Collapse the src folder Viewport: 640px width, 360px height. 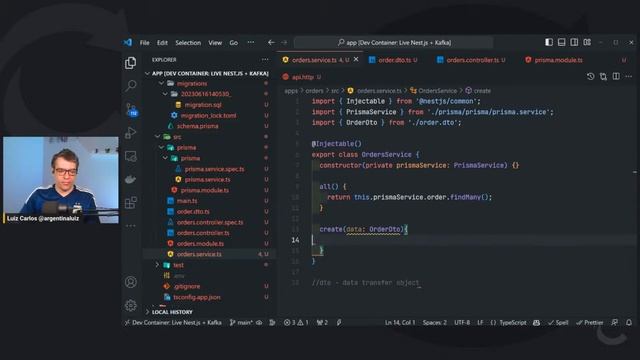[x=158, y=137]
